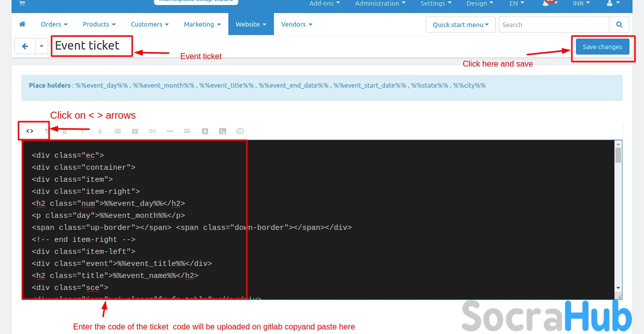Click the Search input field
This screenshot has width=644, height=334.
point(553,25)
